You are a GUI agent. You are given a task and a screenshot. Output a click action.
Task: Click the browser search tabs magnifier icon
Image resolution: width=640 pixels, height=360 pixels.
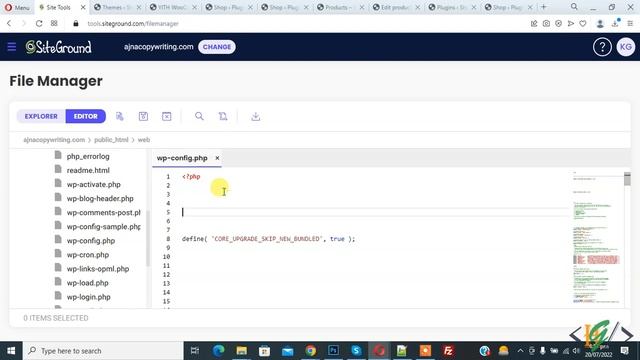point(574,7)
